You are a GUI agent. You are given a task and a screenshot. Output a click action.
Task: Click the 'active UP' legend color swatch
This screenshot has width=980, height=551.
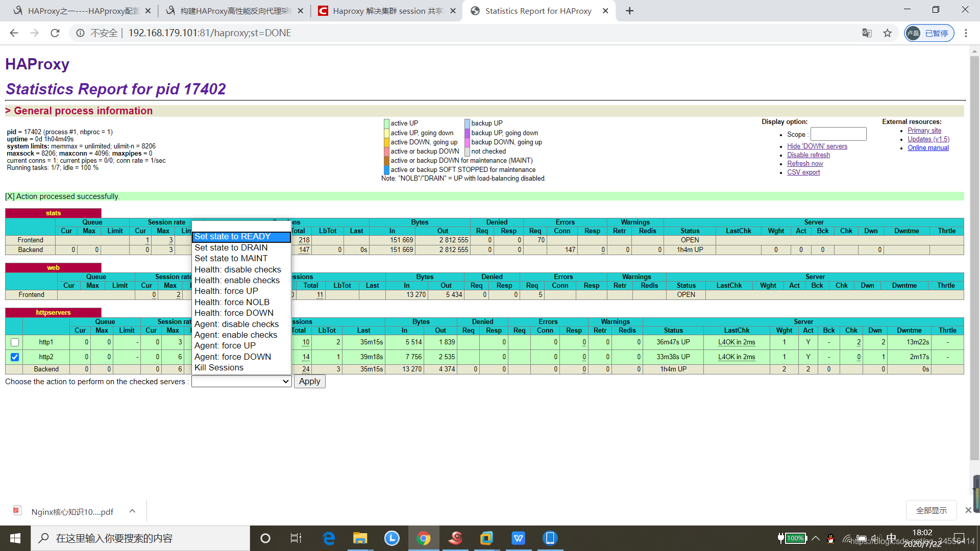386,123
